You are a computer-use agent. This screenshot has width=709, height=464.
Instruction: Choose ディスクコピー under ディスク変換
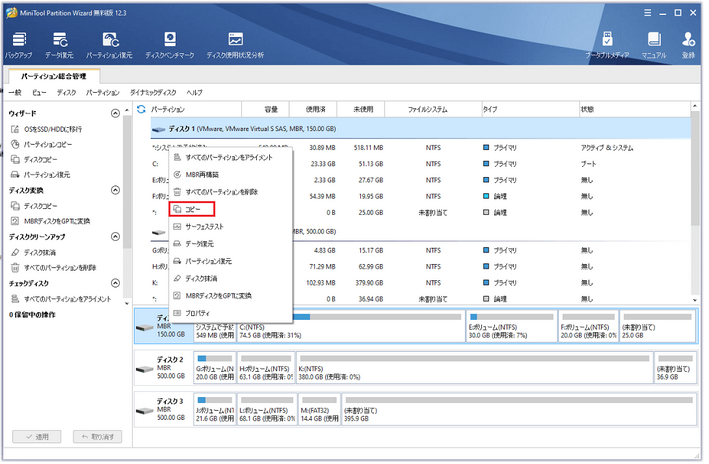coord(34,206)
